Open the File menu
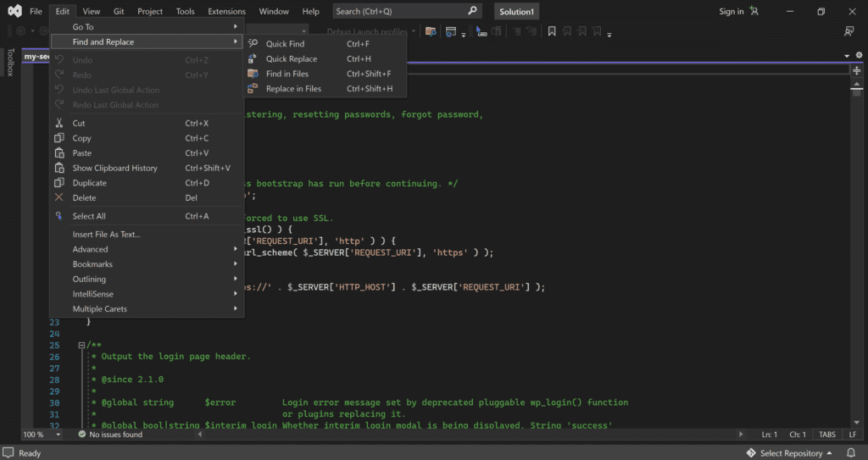Image resolution: width=868 pixels, height=460 pixels. click(36, 11)
